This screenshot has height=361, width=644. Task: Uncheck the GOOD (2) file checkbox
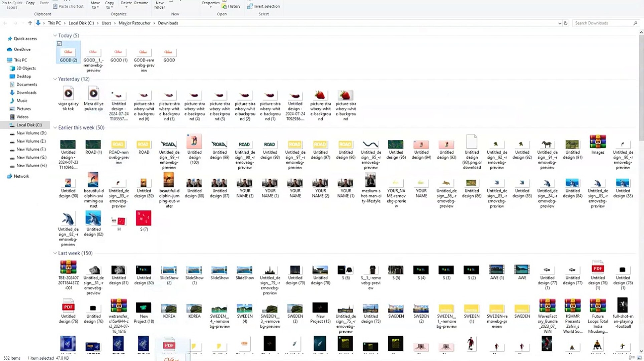pos(59,43)
